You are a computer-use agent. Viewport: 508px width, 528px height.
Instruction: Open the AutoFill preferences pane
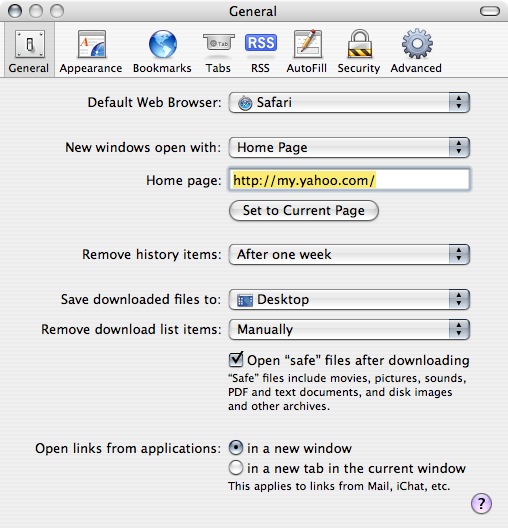[x=307, y=51]
